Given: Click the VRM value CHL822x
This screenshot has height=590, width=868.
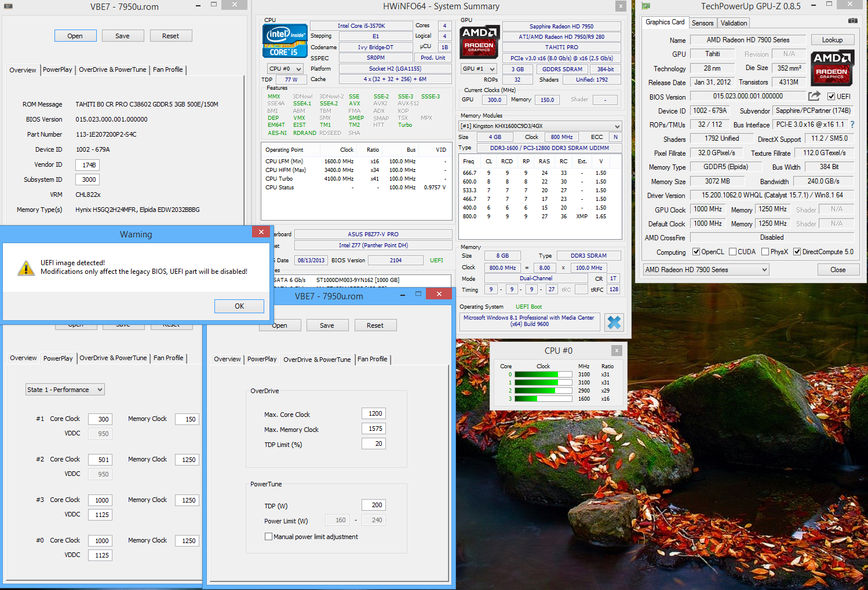Looking at the screenshot, I should click(x=88, y=195).
